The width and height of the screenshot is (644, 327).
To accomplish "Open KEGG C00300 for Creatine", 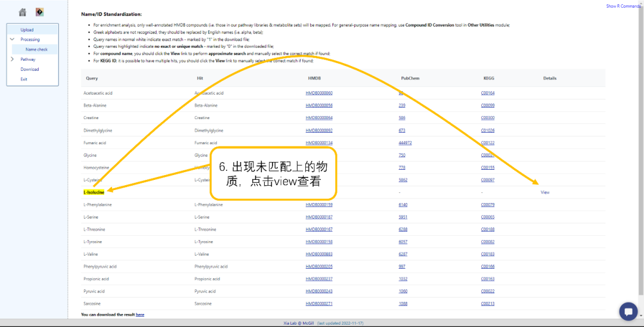I will tap(488, 118).
